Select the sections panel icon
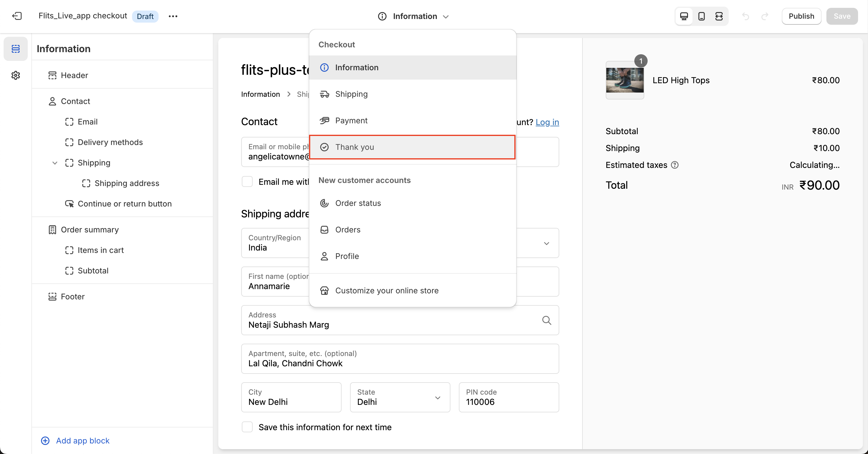The image size is (868, 454). (x=15, y=49)
